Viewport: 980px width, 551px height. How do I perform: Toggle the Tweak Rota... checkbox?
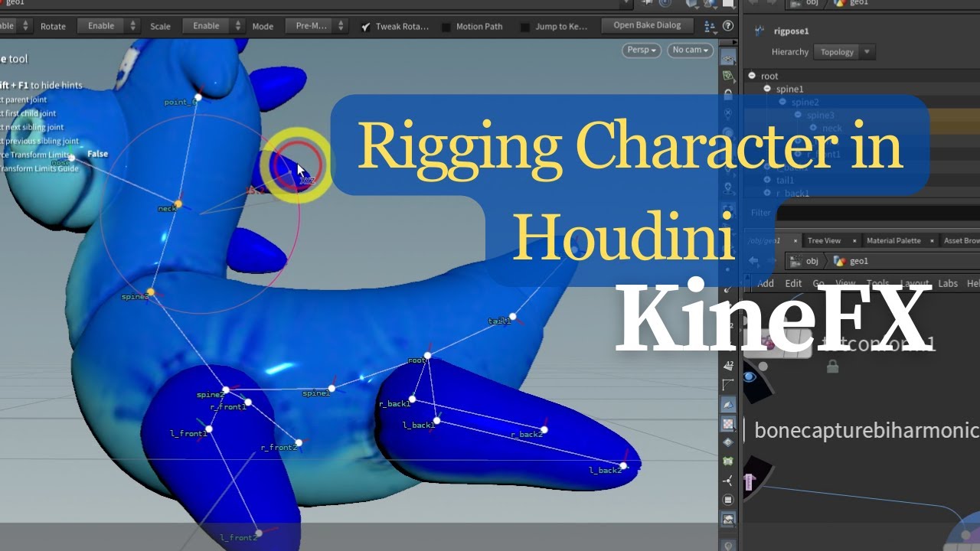[366, 27]
